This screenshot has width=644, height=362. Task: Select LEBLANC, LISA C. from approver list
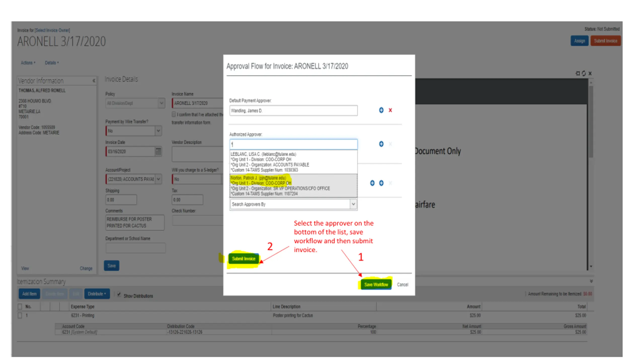(293, 162)
